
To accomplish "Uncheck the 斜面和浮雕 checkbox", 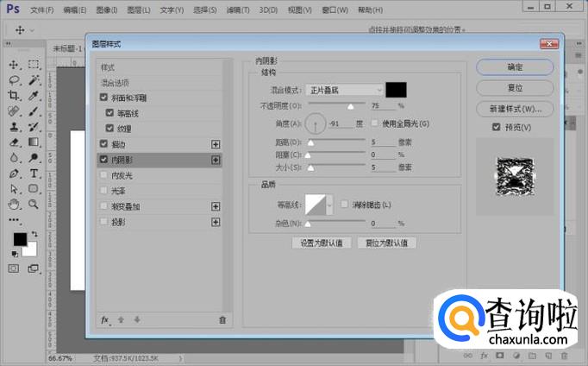I will (x=104, y=98).
